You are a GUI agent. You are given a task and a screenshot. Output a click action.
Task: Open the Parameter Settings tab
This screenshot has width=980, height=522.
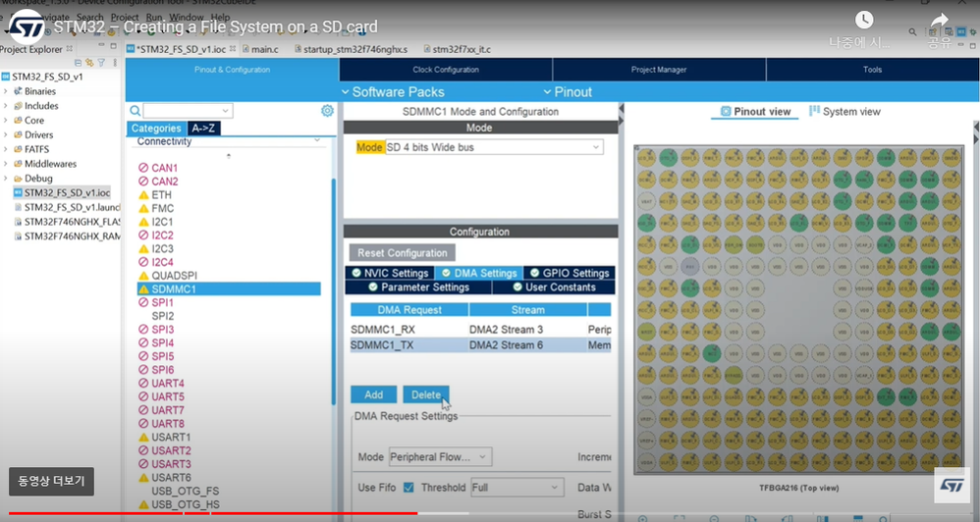418,287
